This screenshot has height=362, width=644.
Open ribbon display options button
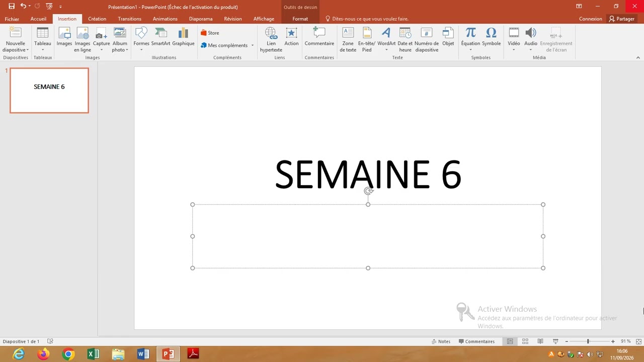pos(579,6)
